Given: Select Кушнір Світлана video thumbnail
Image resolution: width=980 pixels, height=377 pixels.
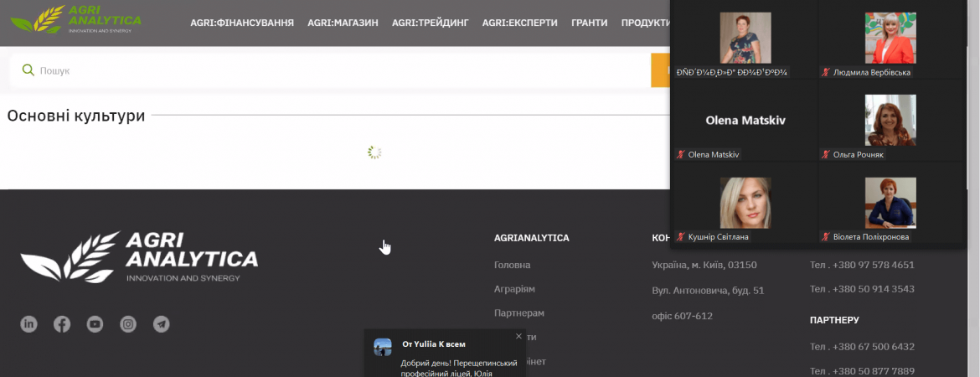Looking at the screenshot, I should pos(745,203).
